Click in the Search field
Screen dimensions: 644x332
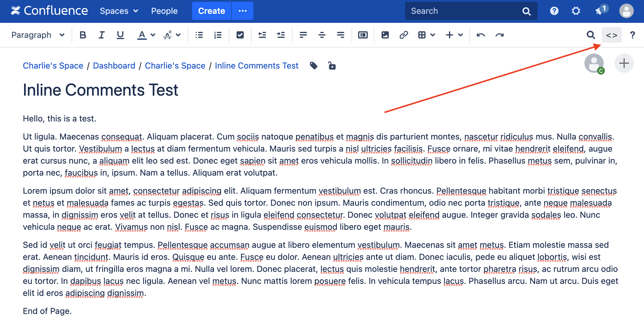click(463, 11)
